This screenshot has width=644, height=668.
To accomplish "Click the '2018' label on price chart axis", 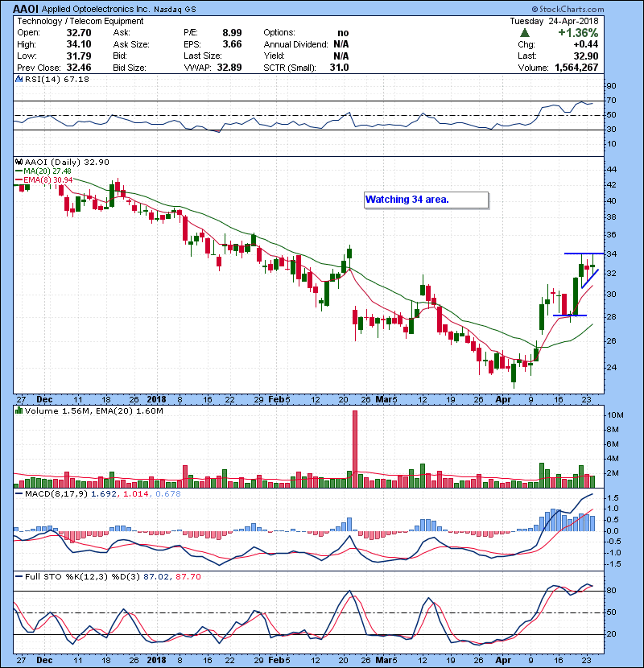I will [156, 399].
